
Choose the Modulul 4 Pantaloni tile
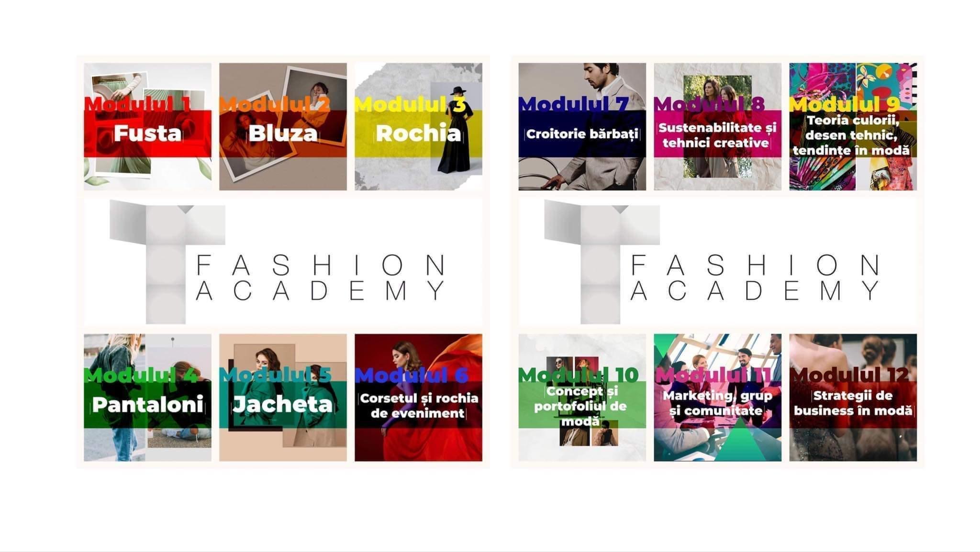click(147, 397)
